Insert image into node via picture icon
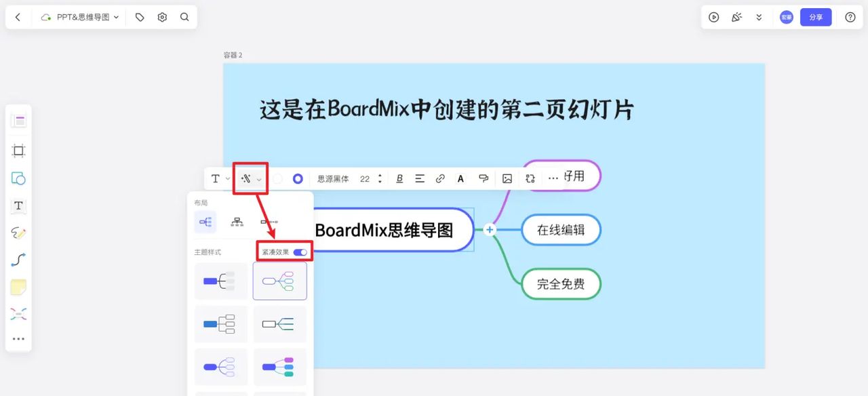Image resolution: width=868 pixels, height=396 pixels. point(507,179)
